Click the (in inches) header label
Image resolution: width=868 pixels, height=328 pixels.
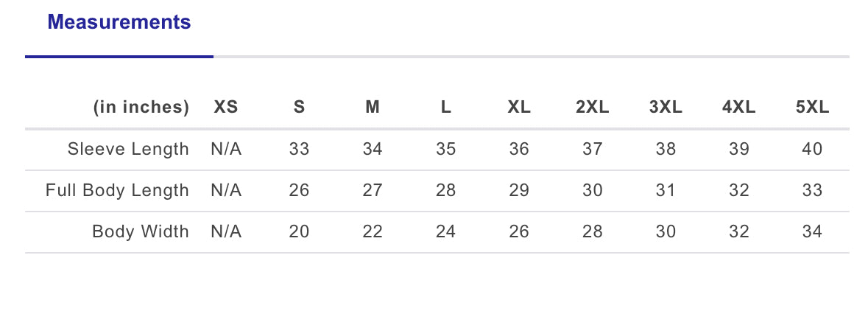coord(141,108)
